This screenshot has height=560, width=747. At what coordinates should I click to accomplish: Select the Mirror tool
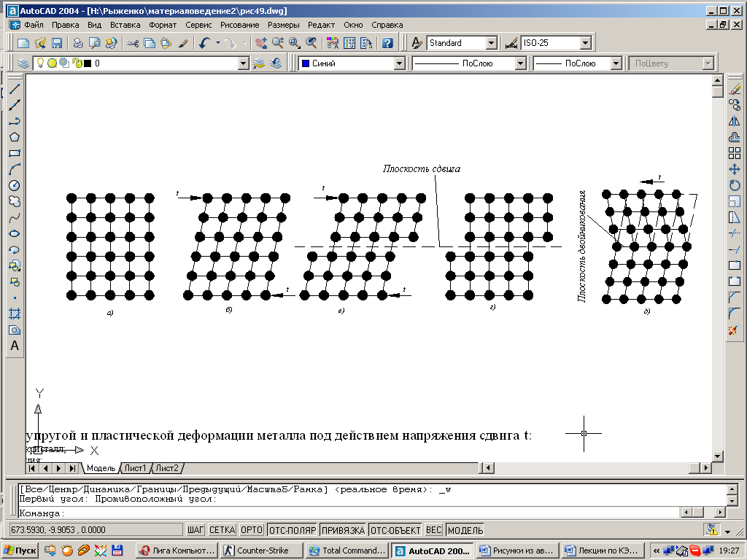[x=735, y=121]
